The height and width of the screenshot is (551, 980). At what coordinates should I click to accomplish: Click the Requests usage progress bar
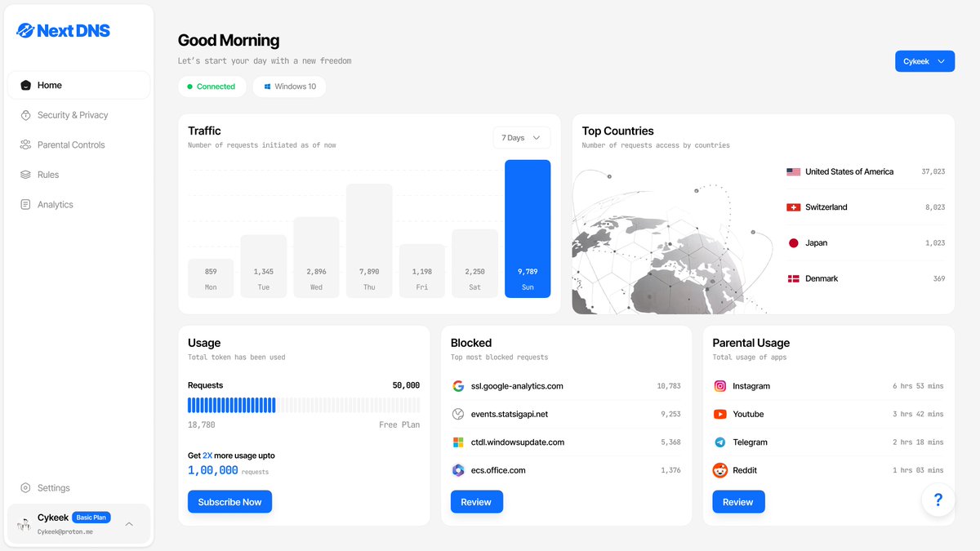(x=304, y=405)
